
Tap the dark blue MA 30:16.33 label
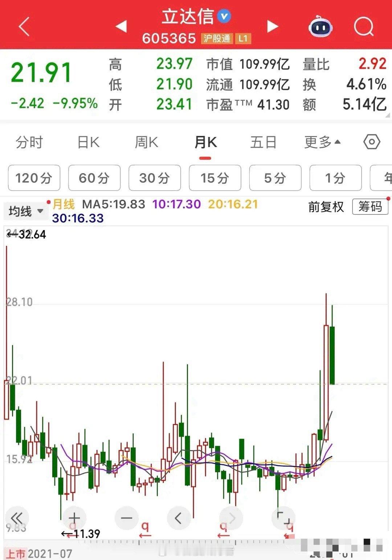(78, 218)
